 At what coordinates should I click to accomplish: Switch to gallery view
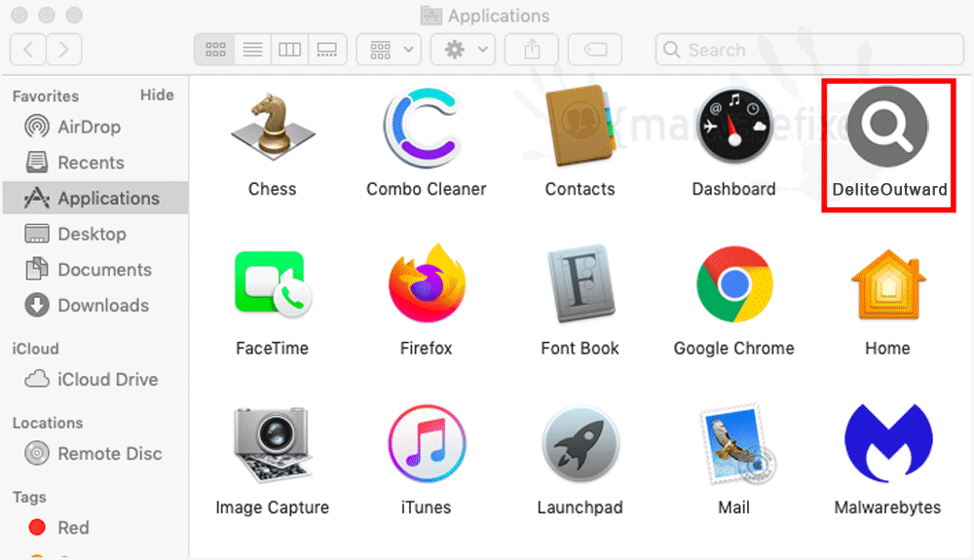click(326, 49)
